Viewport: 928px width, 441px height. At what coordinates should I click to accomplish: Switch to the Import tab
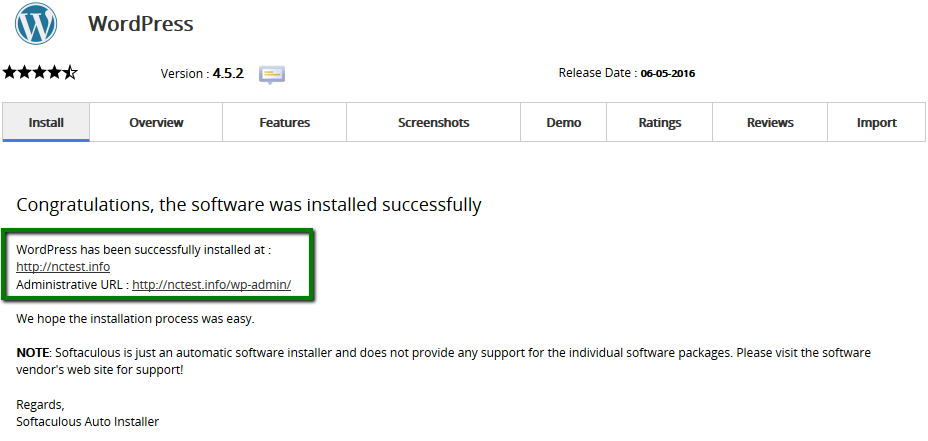[x=876, y=122]
